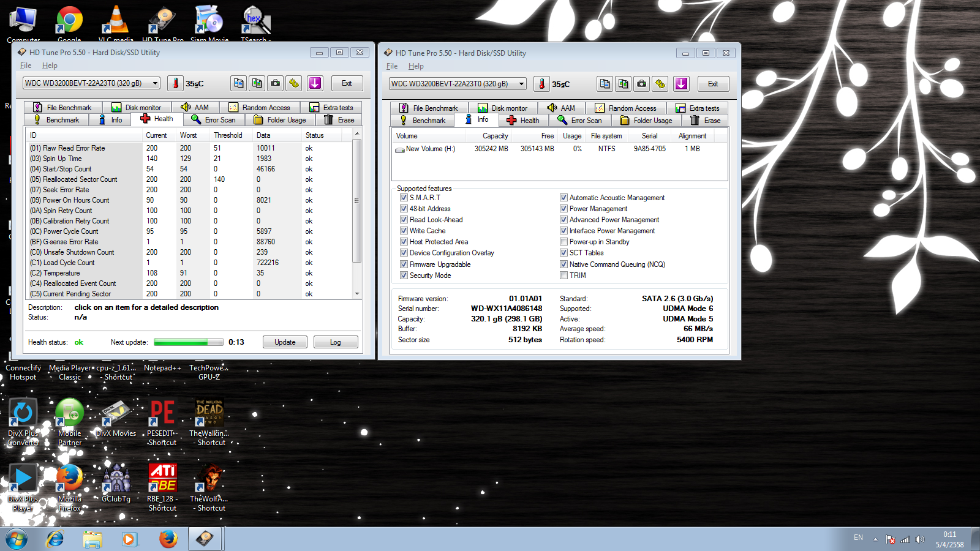This screenshot has height=551, width=980.
Task: Click the copy screenshot to clipboard icon in the right window
Action: pos(624,84)
